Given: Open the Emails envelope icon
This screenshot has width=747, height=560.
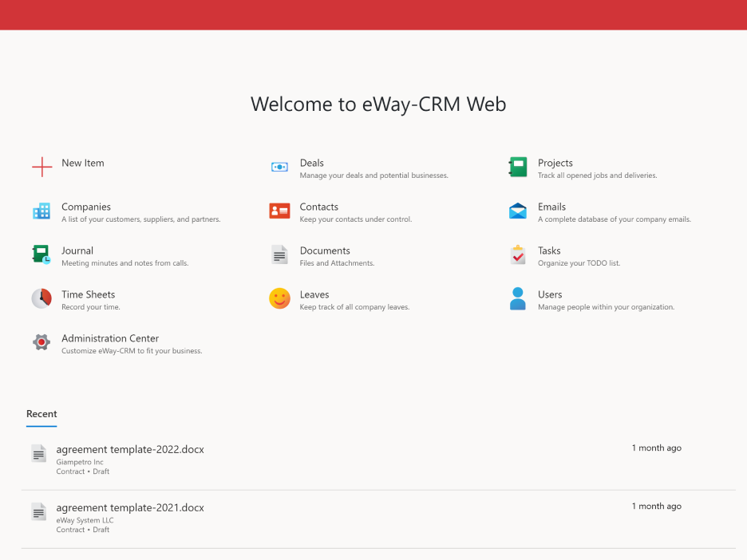Looking at the screenshot, I should point(518,211).
